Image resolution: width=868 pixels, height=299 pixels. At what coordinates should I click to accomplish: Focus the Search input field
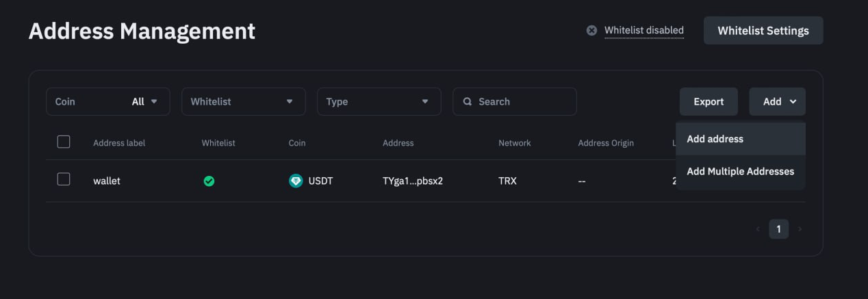(x=515, y=101)
